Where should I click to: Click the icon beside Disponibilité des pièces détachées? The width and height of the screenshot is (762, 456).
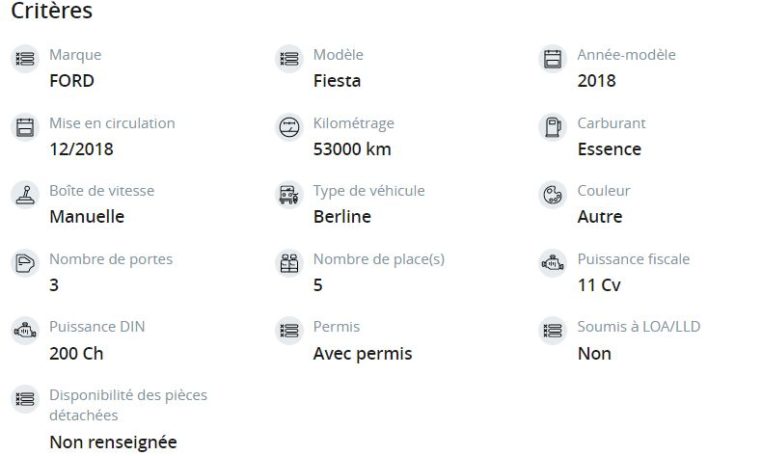tap(25, 399)
